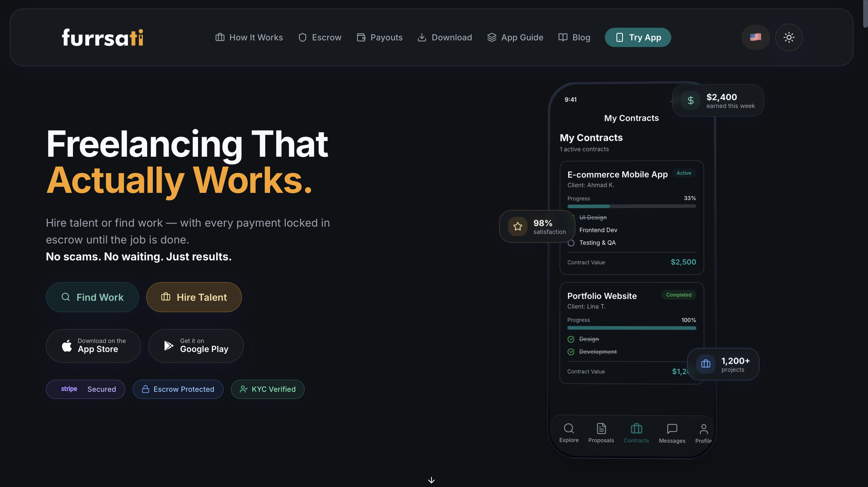Click the 33% progress bar on E-commerce Mobile App
Screen dimensions: 868x487
click(x=632, y=206)
